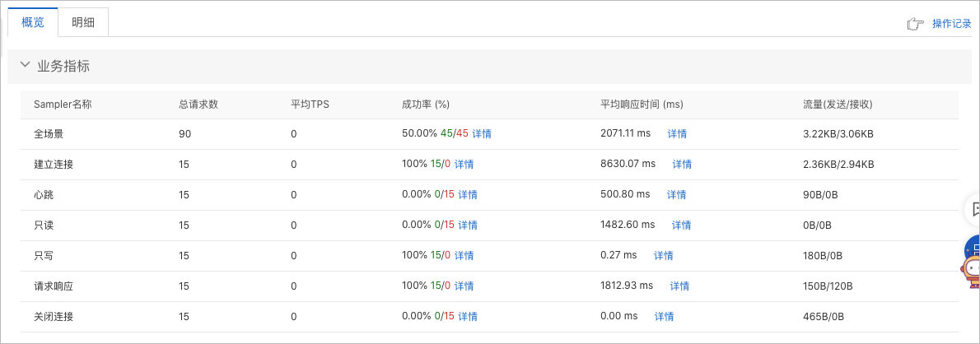Open success rate 详情 for 只写
This screenshot has width=980, height=344.
(464, 255)
